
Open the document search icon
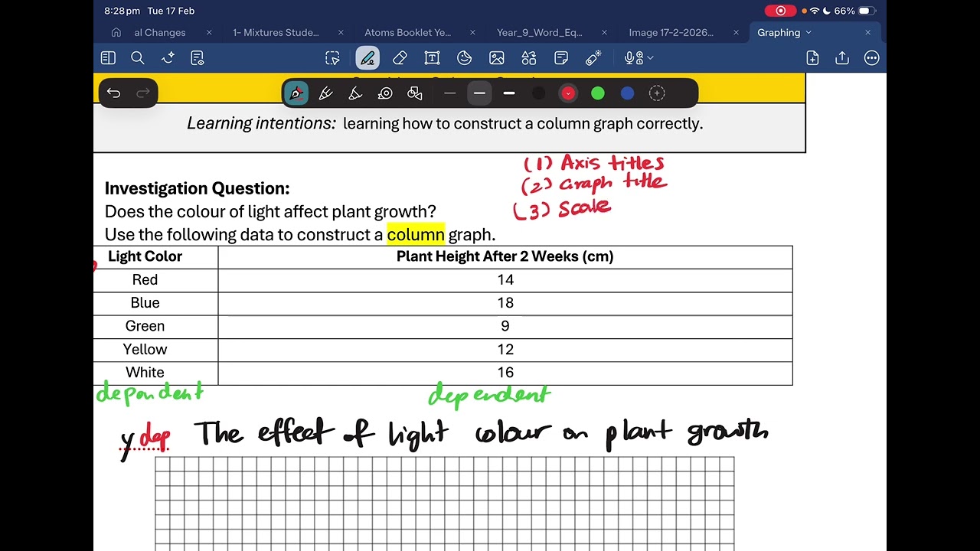click(x=138, y=58)
